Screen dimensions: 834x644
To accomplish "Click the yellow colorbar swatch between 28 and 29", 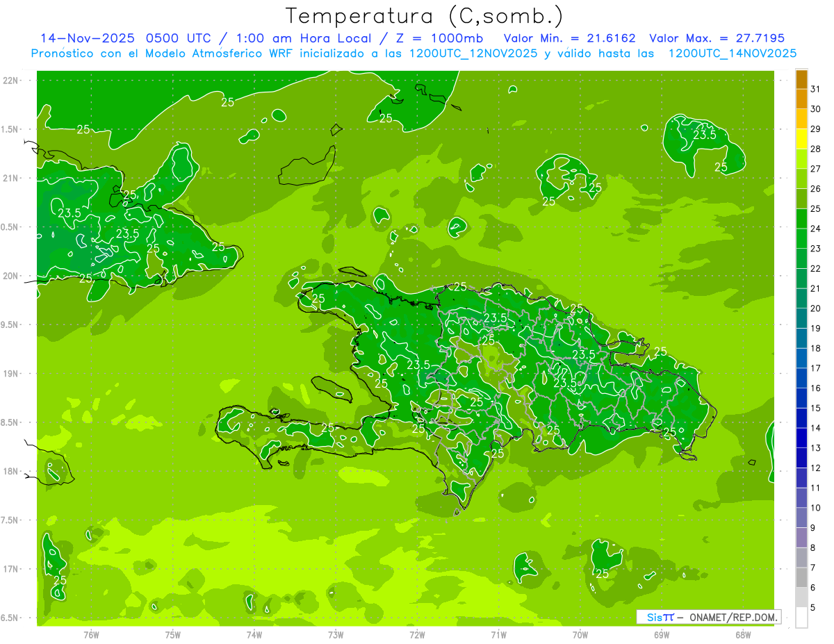I will click(x=801, y=139).
